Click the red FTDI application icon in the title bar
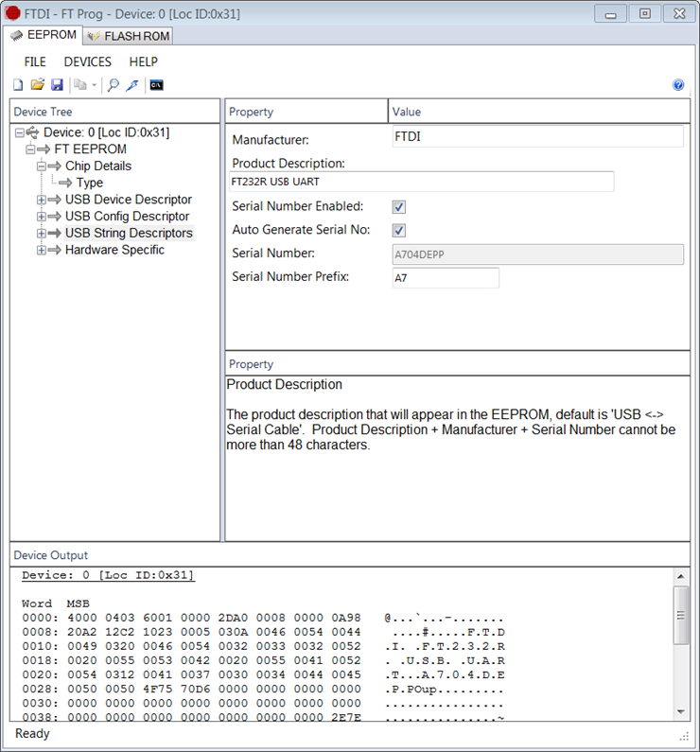 click(x=12, y=13)
